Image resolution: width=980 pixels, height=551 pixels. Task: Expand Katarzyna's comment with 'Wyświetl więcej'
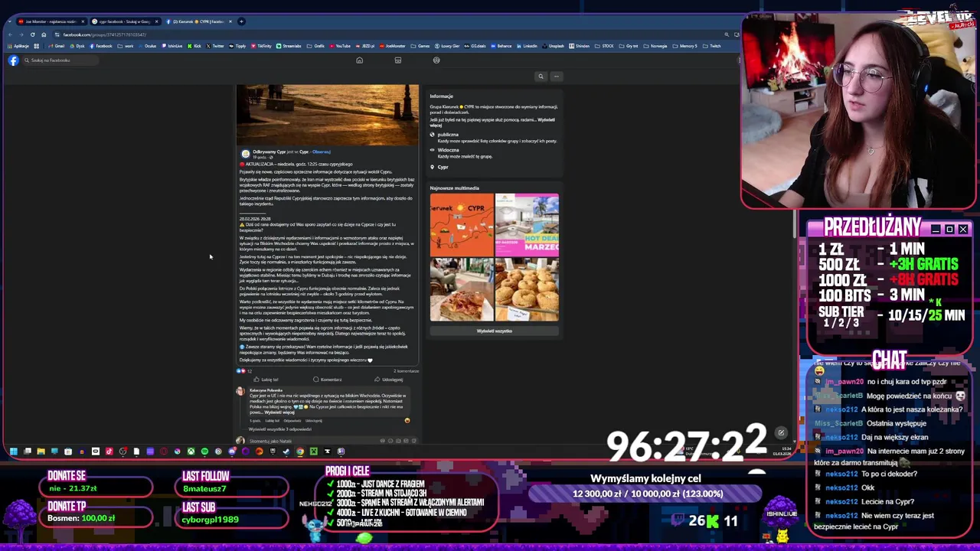(279, 412)
